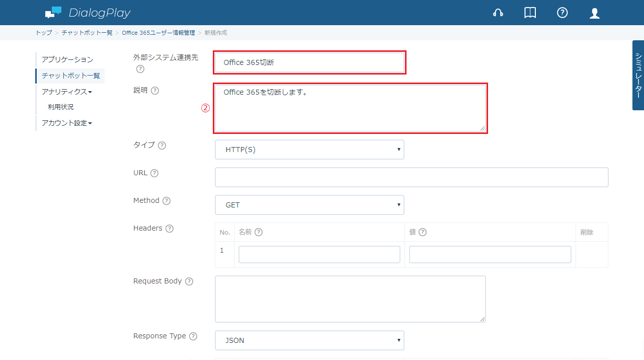This screenshot has width=644, height=360.
Task: Go to Office 365ユーザー情報管理 breadcrumb
Action: click(158, 33)
